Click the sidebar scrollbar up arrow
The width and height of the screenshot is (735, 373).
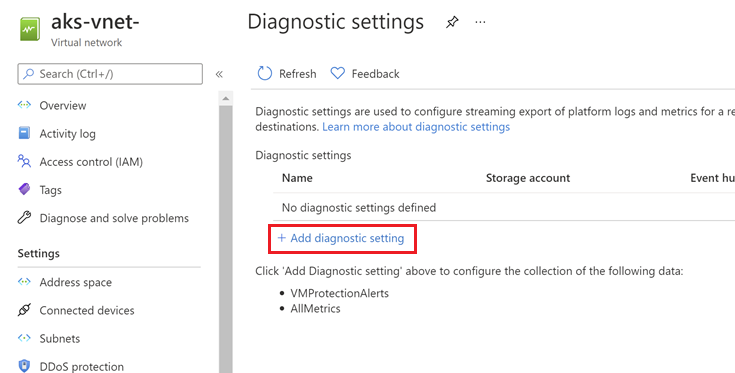click(225, 98)
